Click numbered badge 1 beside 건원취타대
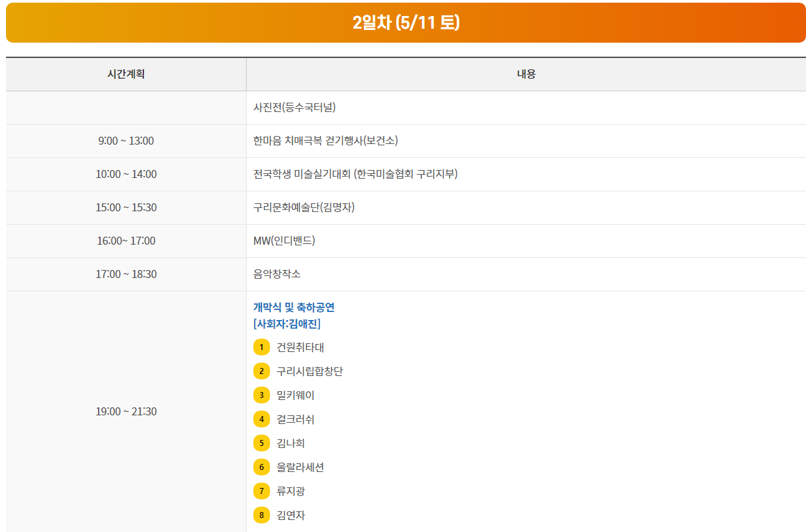Viewport: 806px width, 532px height. pyautogui.click(x=261, y=347)
